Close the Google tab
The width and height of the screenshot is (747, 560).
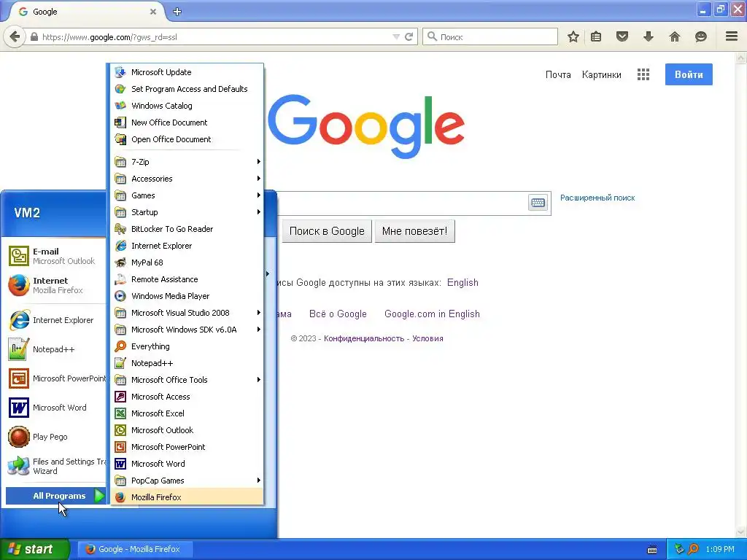pos(153,12)
